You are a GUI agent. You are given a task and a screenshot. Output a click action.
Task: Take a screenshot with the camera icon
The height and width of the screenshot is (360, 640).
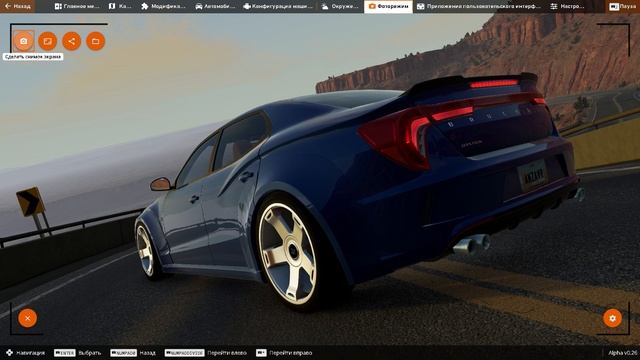tap(24, 41)
